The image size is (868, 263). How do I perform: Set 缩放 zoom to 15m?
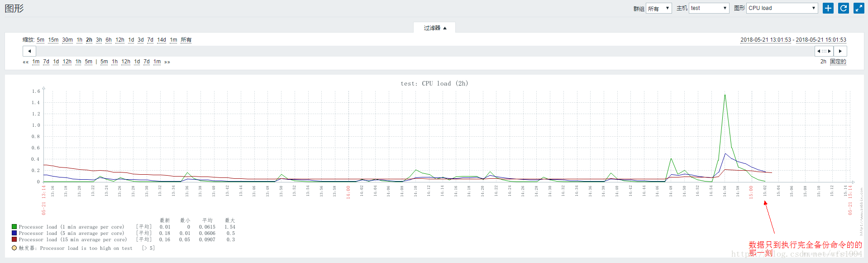tap(53, 40)
